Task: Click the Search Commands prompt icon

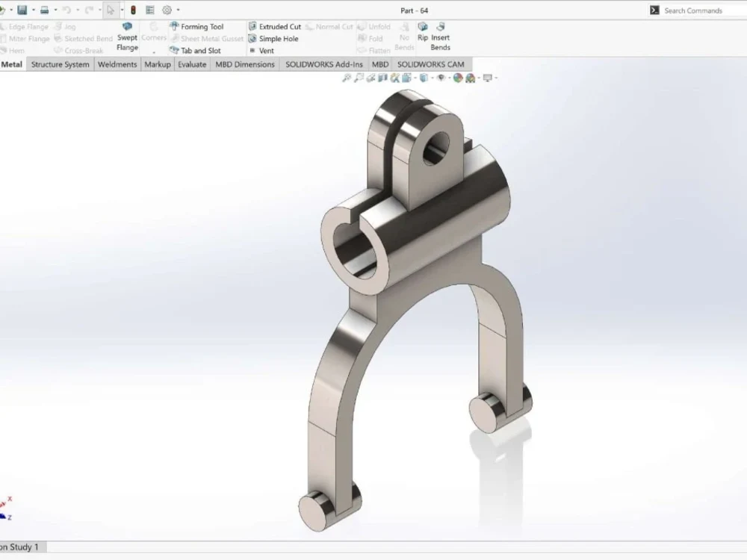Action: coord(654,10)
